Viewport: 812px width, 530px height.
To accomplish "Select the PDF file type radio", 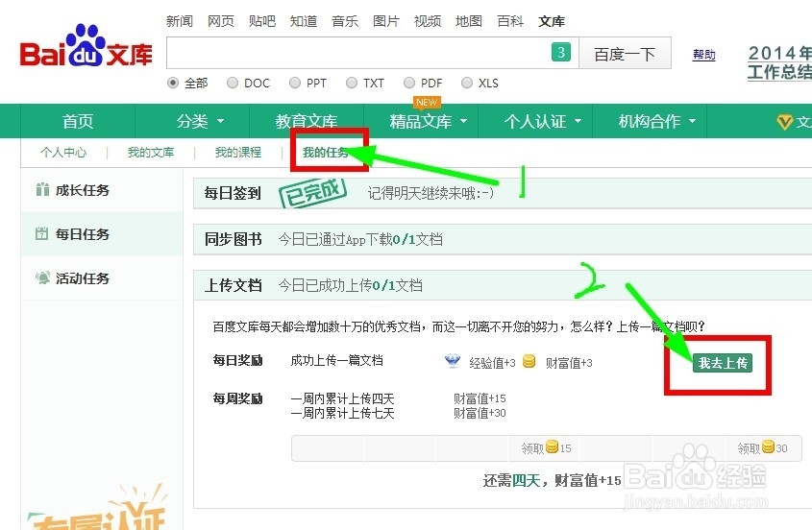I will (409, 83).
